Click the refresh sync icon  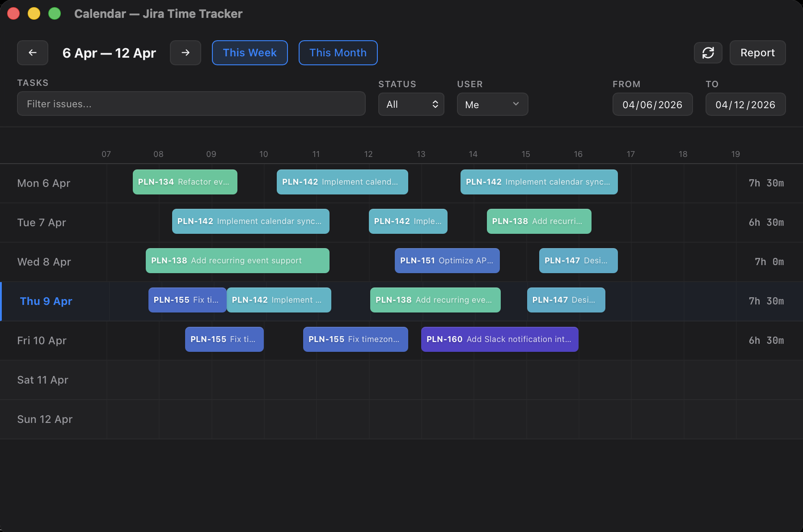coord(708,53)
